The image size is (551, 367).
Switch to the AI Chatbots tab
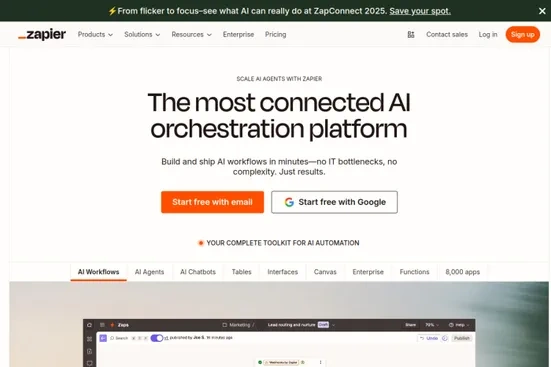(198, 272)
